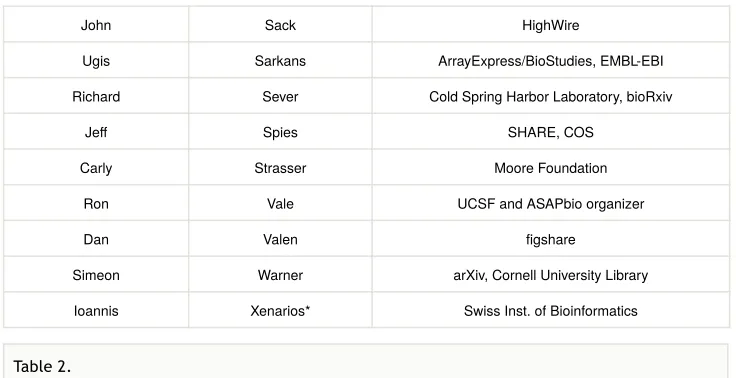The width and height of the screenshot is (736, 378).
Task: Select the Moore Foundation cell
Action: point(551,168)
